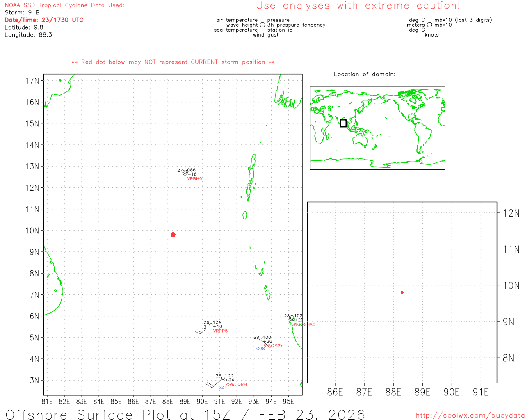
Task: Click the 95E longitude label on main map
Action: coord(288,401)
